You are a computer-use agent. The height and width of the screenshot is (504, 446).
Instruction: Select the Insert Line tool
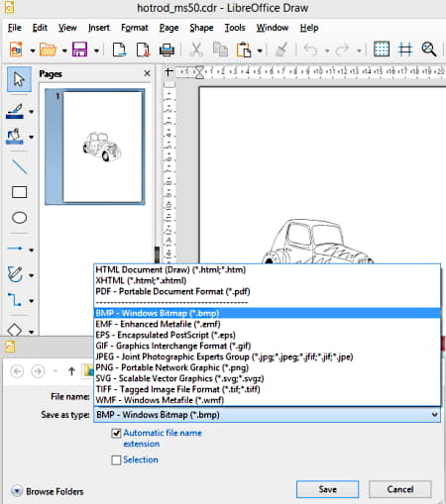click(x=20, y=166)
